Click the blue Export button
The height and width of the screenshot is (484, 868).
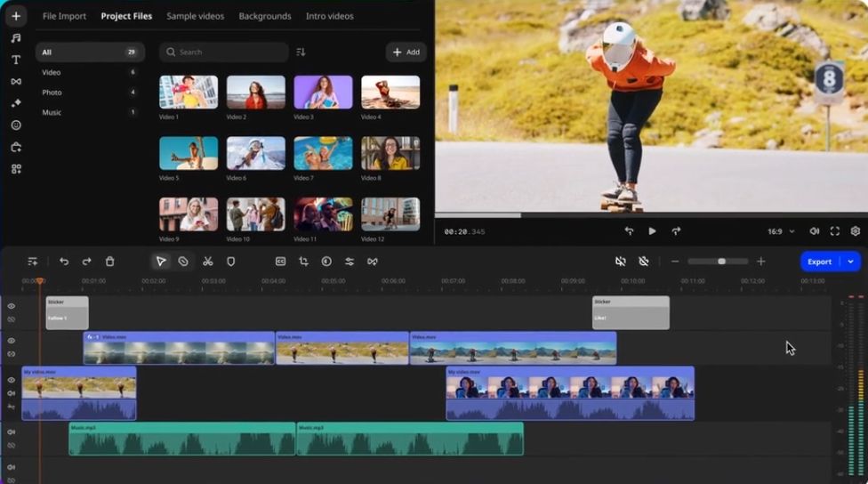tap(819, 262)
